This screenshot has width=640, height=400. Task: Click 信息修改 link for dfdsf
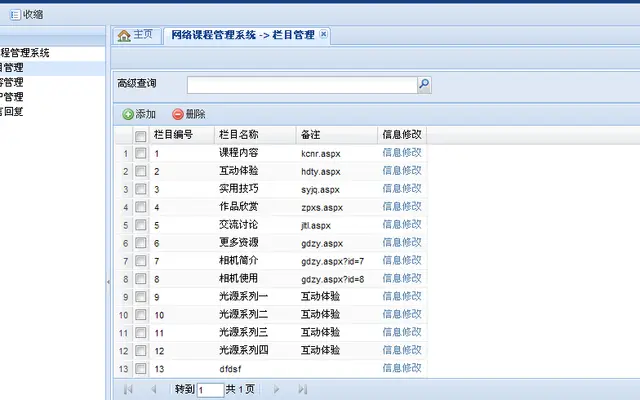402,369
